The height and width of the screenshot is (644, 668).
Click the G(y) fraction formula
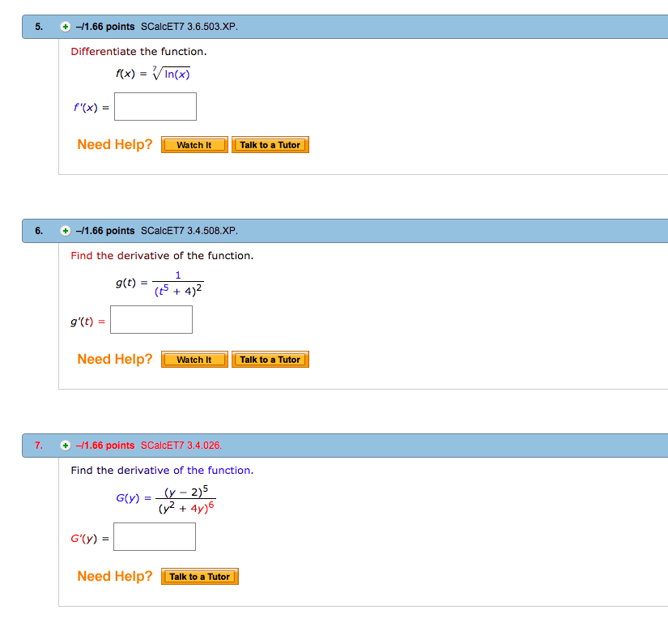coord(166,499)
